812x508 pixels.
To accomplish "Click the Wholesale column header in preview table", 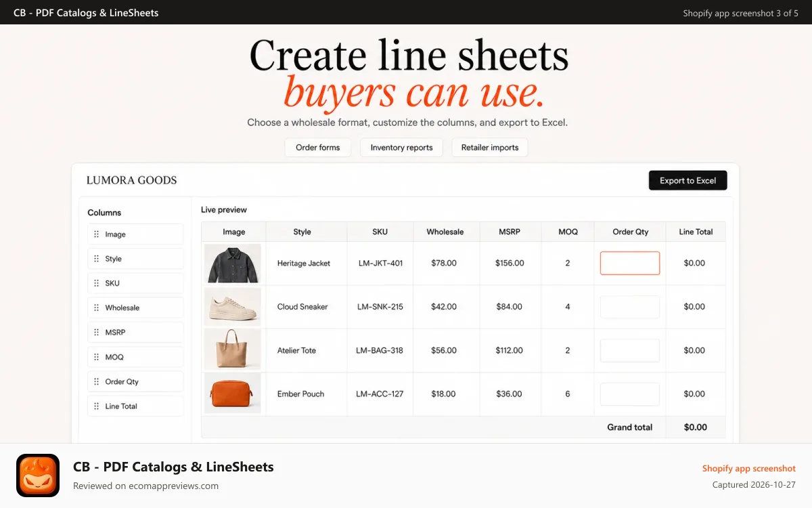I will tap(445, 232).
